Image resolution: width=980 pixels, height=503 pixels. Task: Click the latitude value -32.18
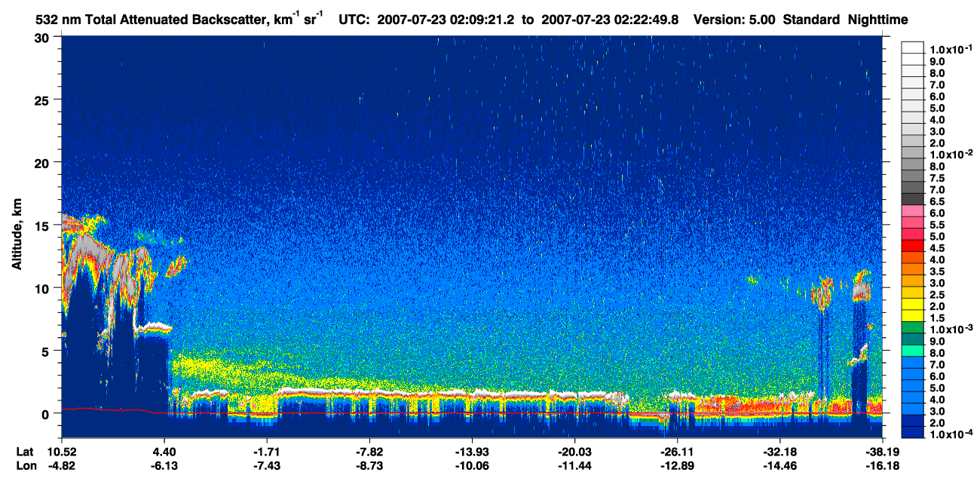[x=779, y=452]
